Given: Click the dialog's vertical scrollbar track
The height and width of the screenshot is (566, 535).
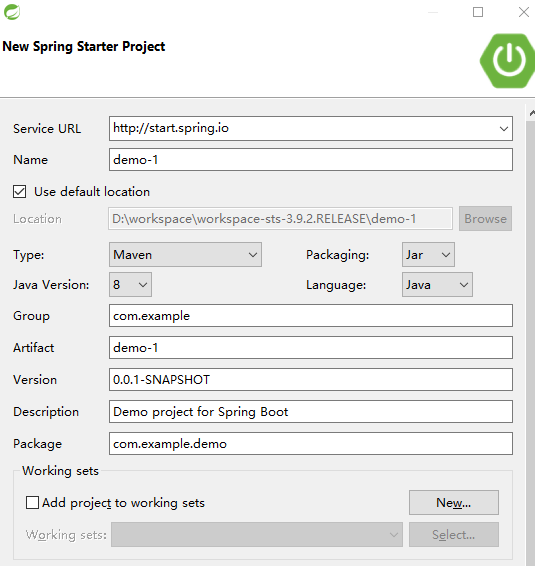Looking at the screenshot, I should tap(530, 343).
